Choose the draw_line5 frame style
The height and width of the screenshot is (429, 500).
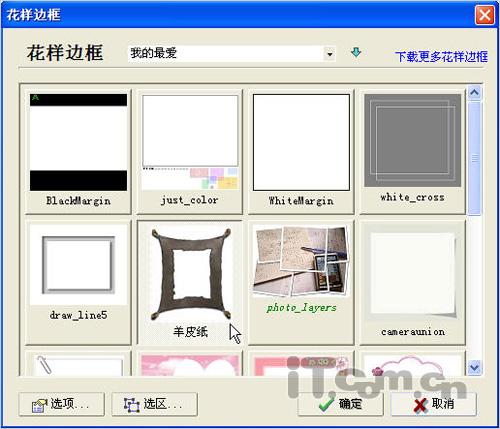[x=78, y=282]
